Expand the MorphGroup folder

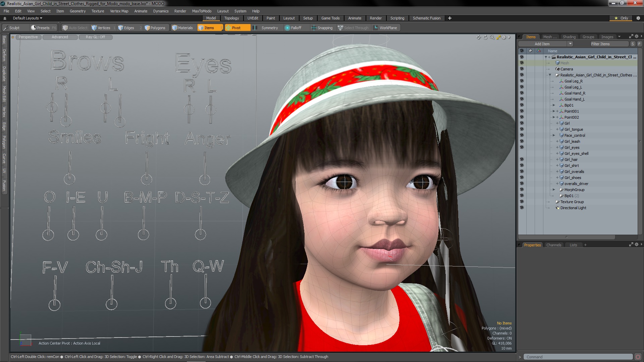[554, 190]
